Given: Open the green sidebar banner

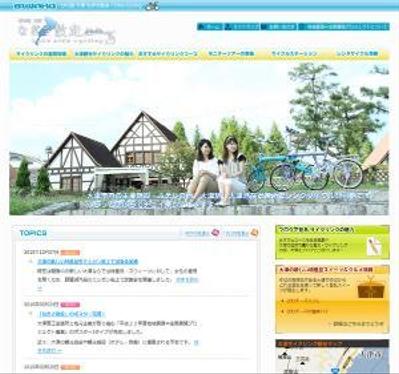Looking at the screenshot, I should point(332,242).
